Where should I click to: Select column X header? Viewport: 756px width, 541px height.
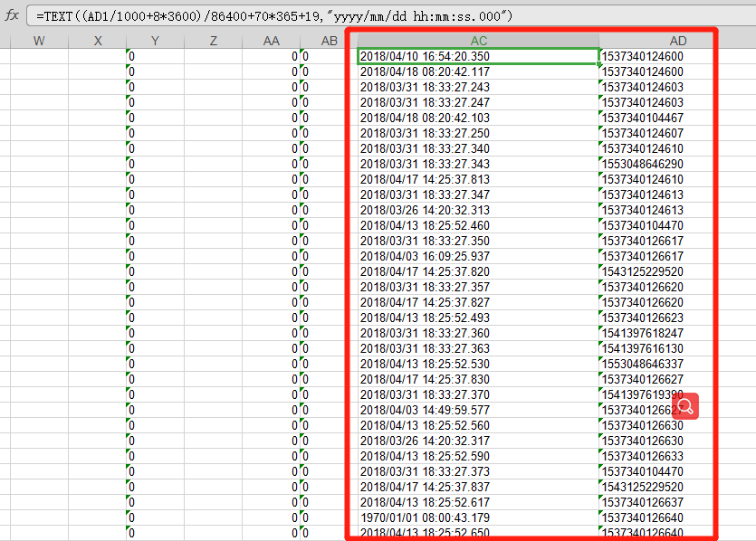98,41
